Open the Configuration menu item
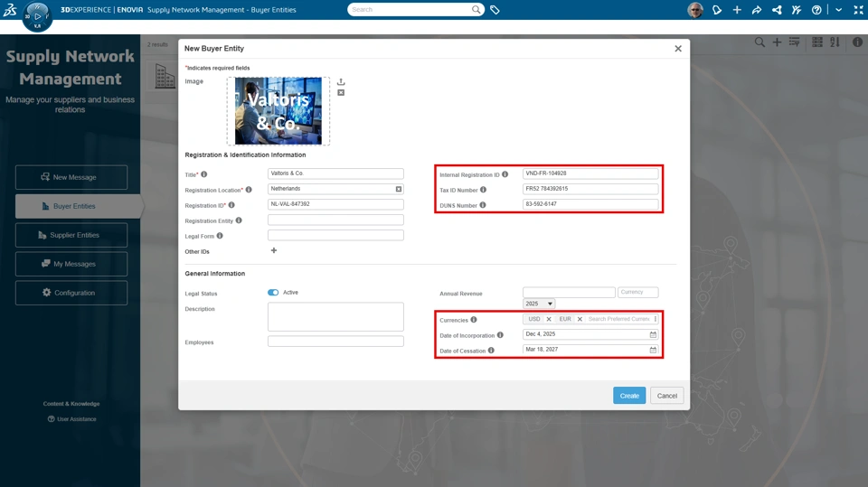Viewport: 868px width, 487px height. [71, 293]
